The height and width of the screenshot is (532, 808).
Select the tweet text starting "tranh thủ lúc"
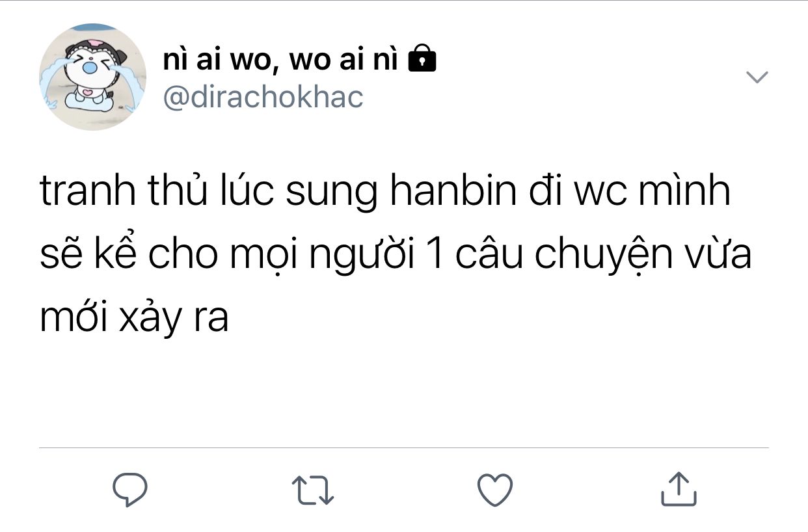tap(396, 256)
